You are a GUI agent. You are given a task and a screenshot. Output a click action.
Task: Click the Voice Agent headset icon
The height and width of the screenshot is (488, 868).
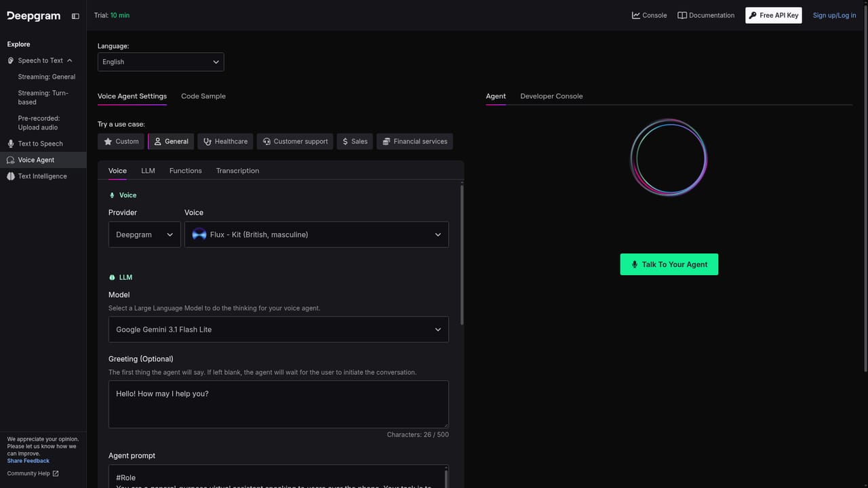[x=11, y=160]
